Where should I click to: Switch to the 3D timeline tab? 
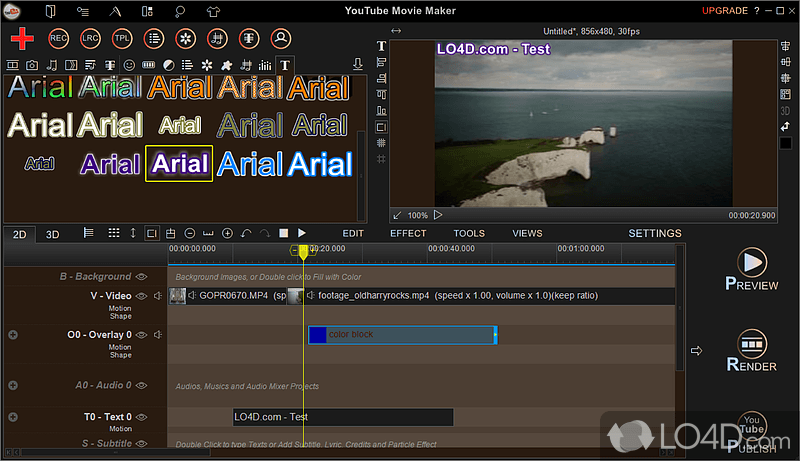[53, 234]
